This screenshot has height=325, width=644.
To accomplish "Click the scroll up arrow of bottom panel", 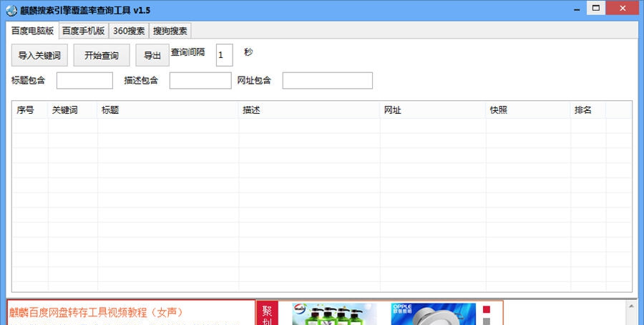I will tap(631, 306).
